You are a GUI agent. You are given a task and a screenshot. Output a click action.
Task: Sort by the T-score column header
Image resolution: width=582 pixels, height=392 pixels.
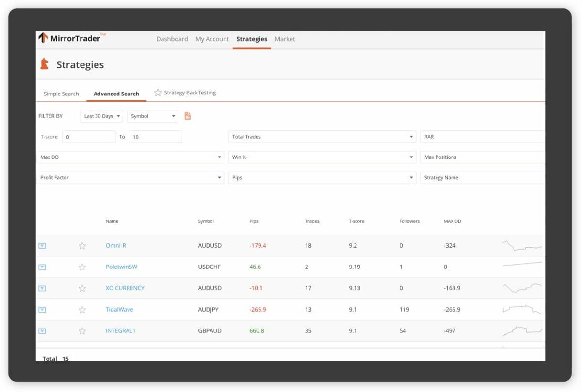click(356, 221)
